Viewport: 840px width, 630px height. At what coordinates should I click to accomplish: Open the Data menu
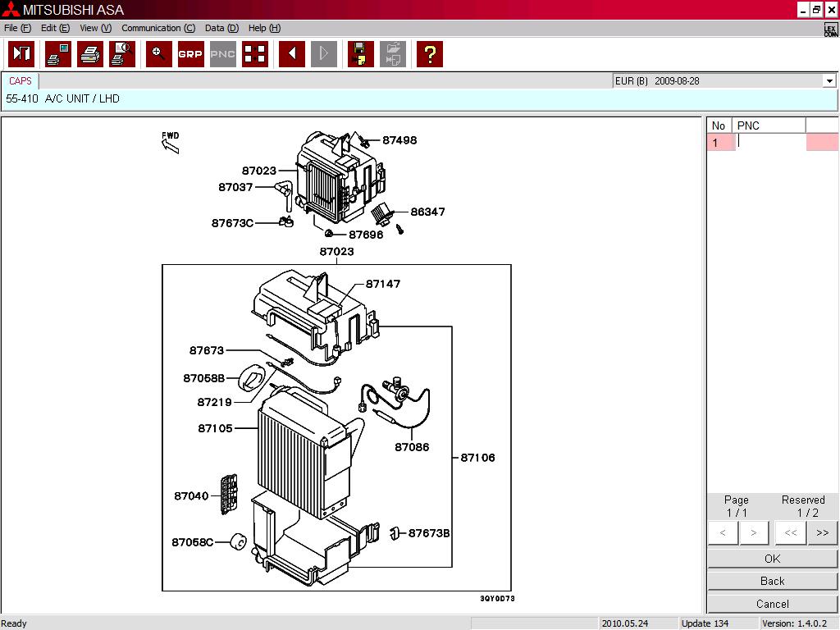tap(221, 28)
